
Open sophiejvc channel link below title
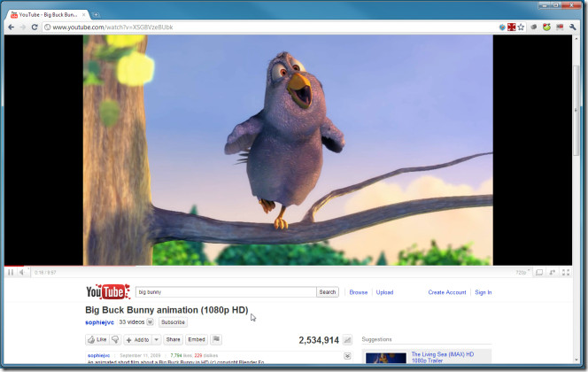pyautogui.click(x=99, y=322)
